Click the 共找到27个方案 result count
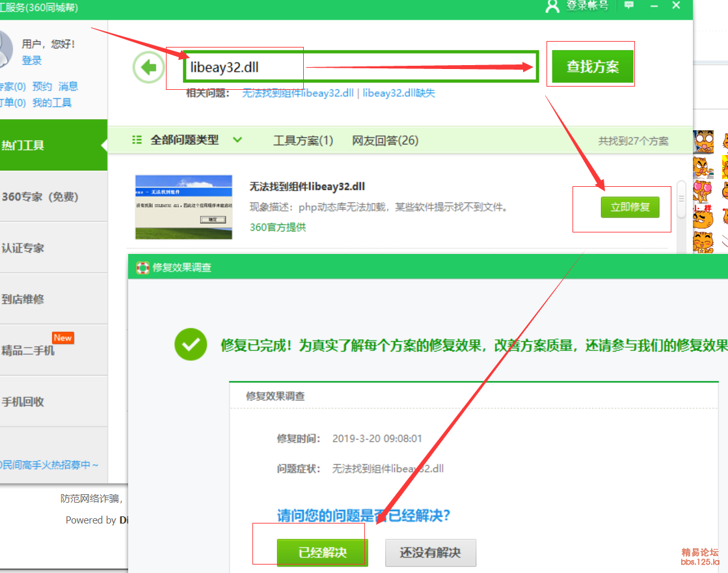 [633, 141]
